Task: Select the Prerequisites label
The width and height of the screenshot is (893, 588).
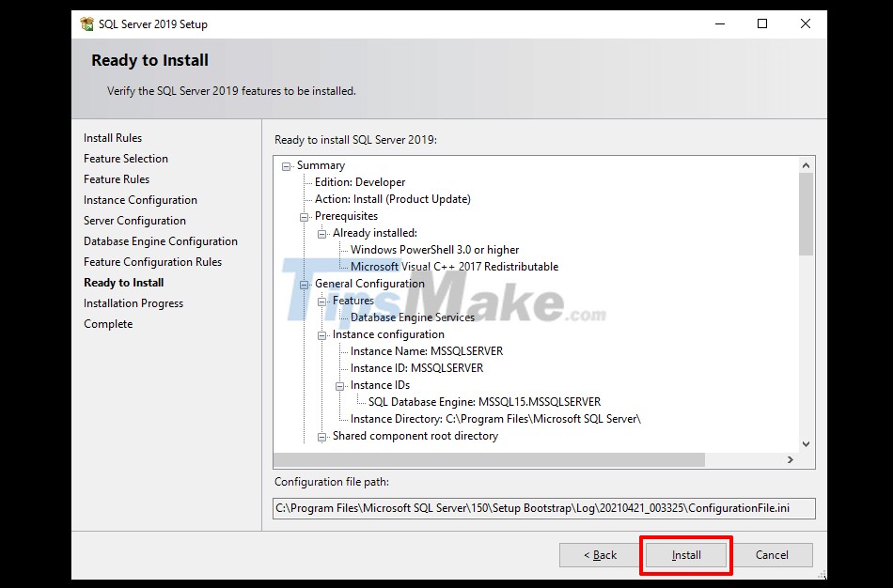Action: (x=346, y=216)
